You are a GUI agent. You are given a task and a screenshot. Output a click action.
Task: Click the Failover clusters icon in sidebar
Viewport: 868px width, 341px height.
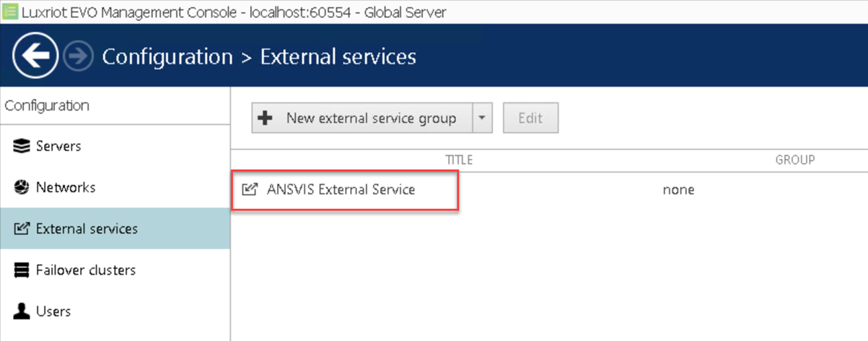pos(22,270)
